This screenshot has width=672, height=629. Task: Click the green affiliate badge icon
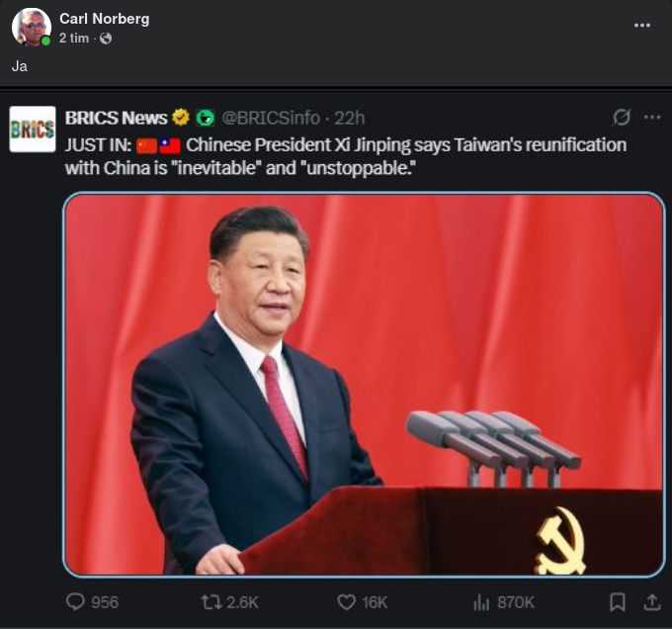(205, 118)
